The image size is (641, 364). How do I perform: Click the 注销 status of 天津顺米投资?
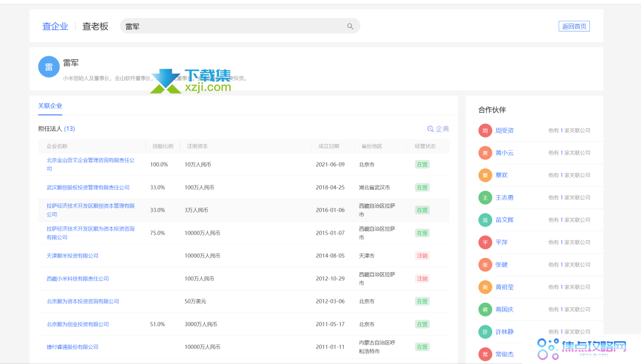pyautogui.click(x=422, y=256)
